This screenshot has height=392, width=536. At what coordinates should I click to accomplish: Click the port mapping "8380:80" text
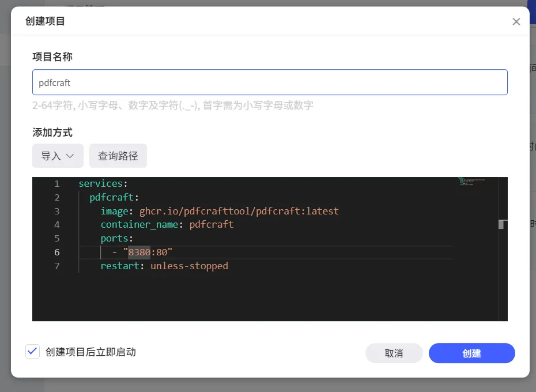[x=148, y=252]
